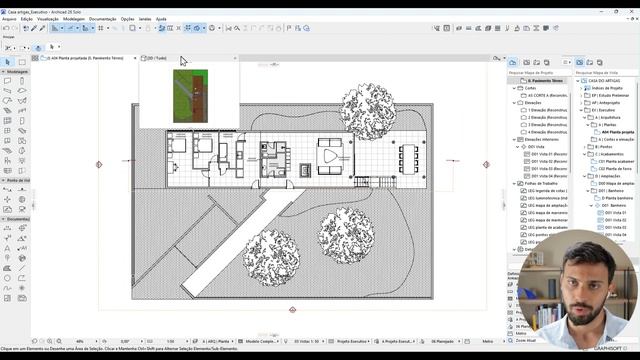Switch to A04 Planta projetada tab
Viewport: 640px width, 360px height.
point(85,58)
